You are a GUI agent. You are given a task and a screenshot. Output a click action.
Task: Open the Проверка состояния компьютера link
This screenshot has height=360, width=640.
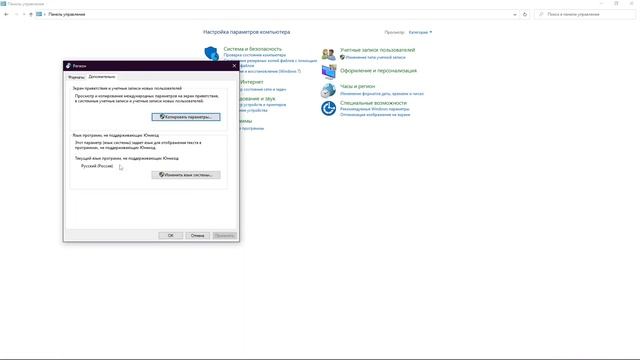point(255,55)
